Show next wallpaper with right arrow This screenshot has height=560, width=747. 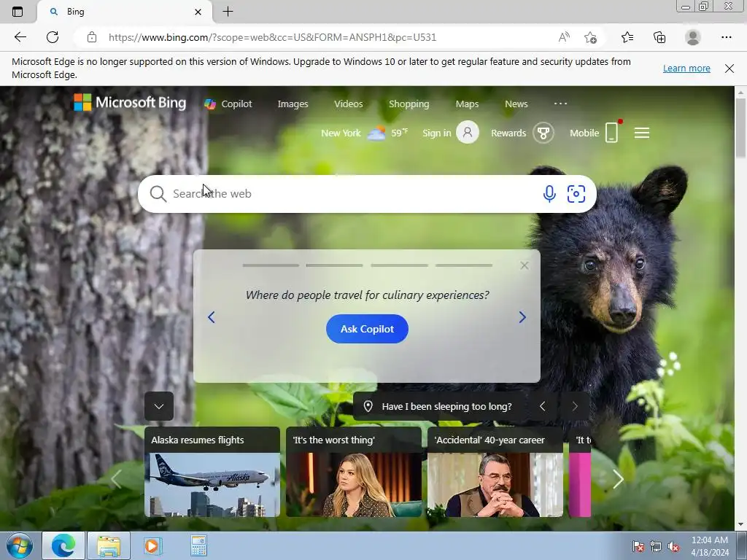coord(575,406)
